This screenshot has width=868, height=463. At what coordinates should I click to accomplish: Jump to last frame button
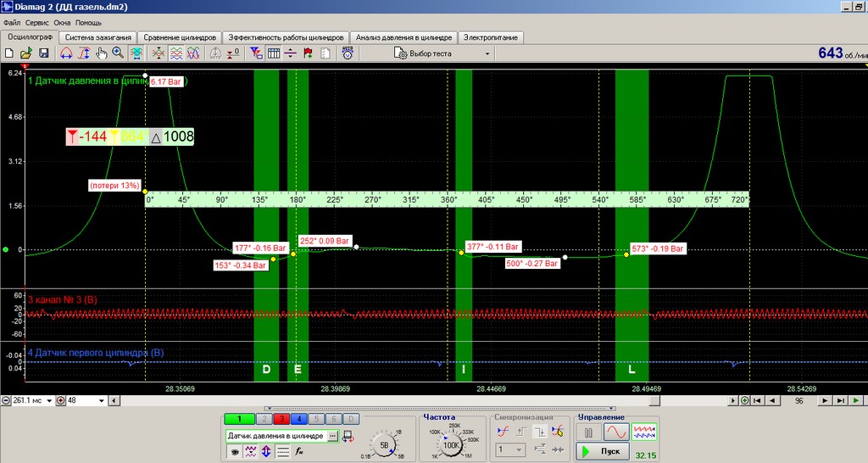[840, 400]
